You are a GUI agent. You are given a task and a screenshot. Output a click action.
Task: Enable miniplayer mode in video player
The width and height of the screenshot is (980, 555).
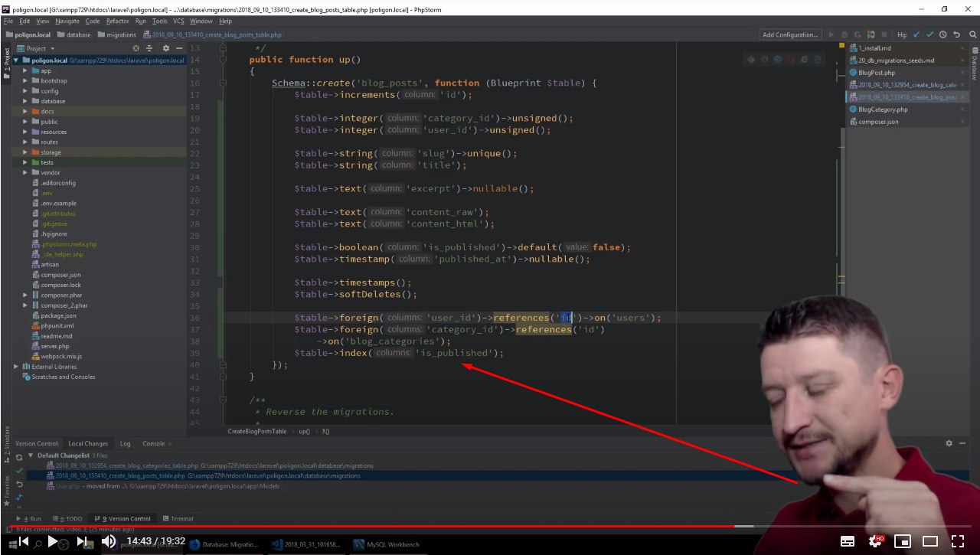click(x=903, y=541)
